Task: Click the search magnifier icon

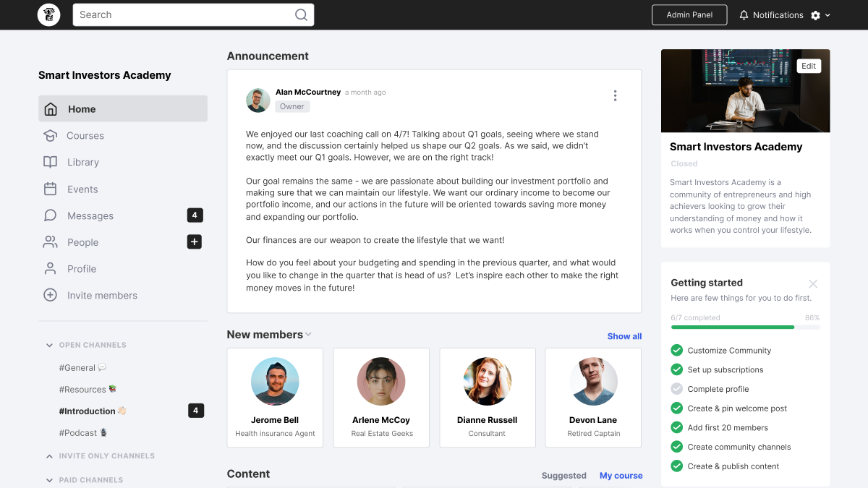Action: click(301, 14)
